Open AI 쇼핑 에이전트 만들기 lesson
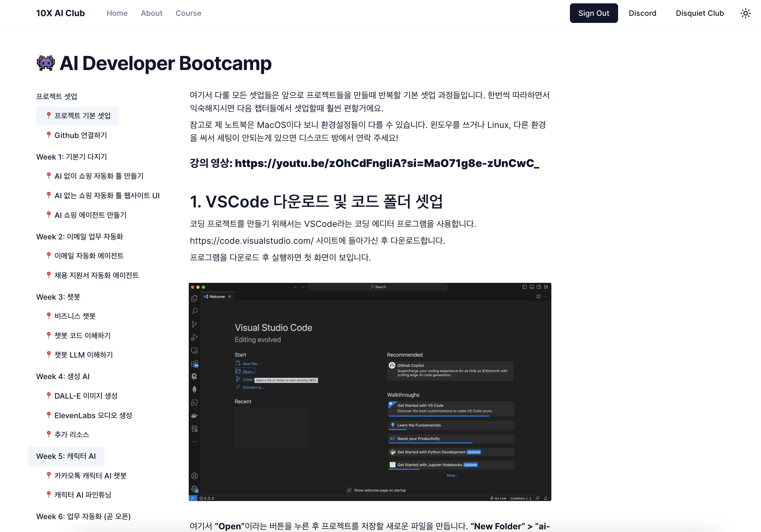This screenshot has width=761, height=532. click(x=86, y=215)
